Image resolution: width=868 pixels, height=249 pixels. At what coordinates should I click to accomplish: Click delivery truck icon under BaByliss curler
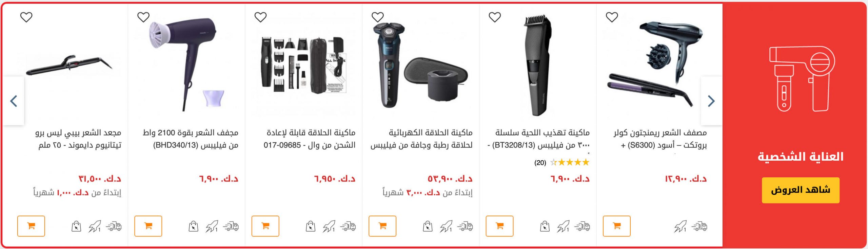pos(114,226)
